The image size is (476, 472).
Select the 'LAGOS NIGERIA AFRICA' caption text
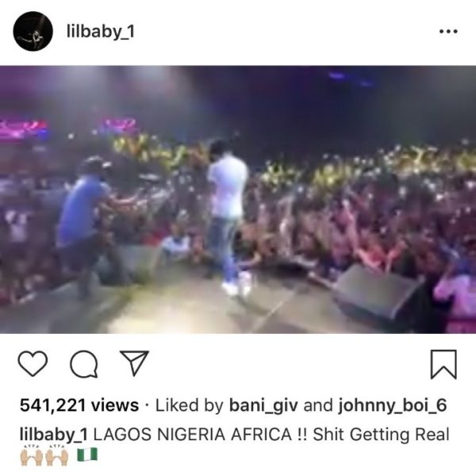click(x=192, y=435)
